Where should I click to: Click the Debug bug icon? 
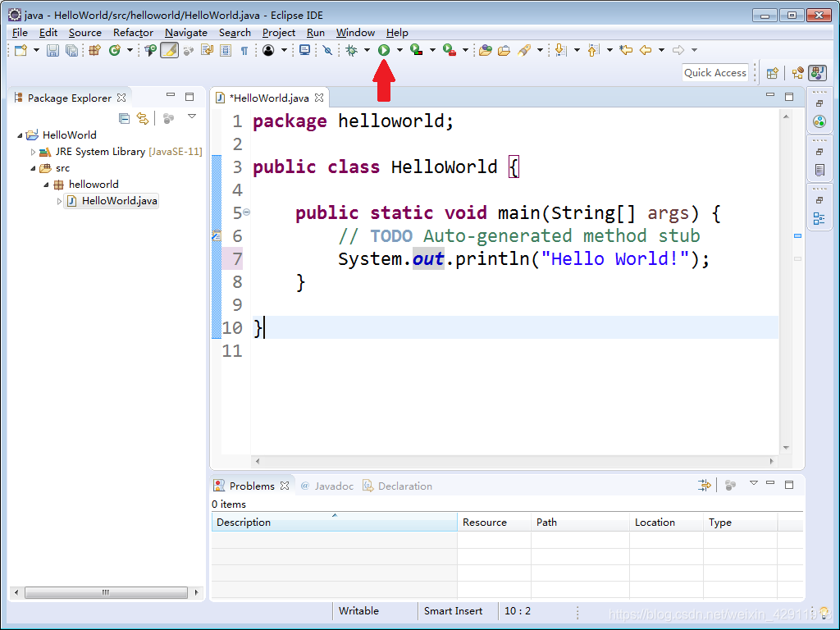tap(351, 50)
